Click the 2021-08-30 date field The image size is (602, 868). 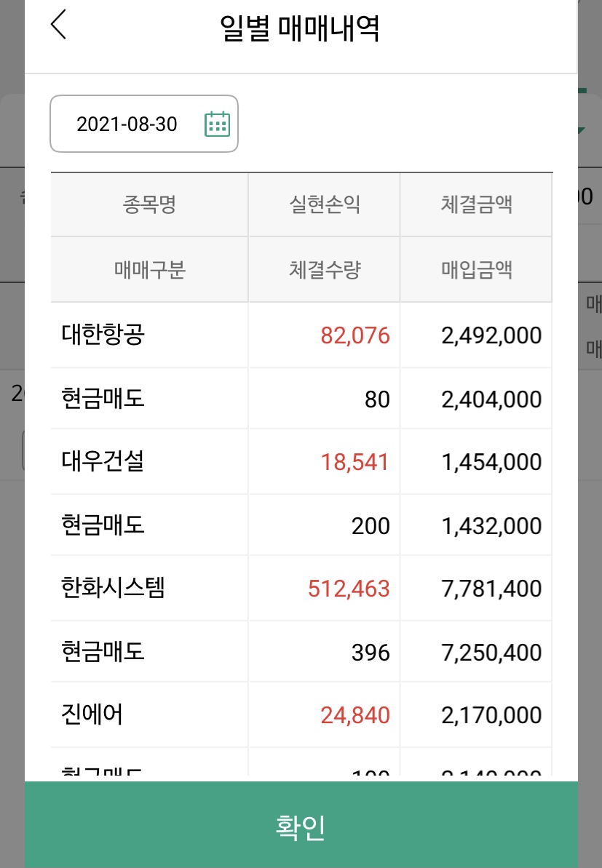point(127,124)
